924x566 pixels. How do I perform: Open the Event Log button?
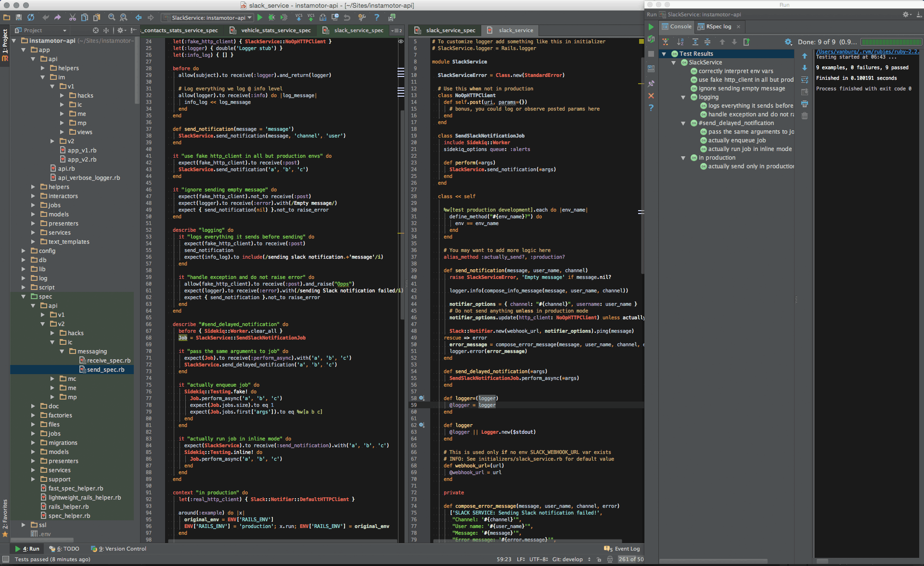[622, 549]
